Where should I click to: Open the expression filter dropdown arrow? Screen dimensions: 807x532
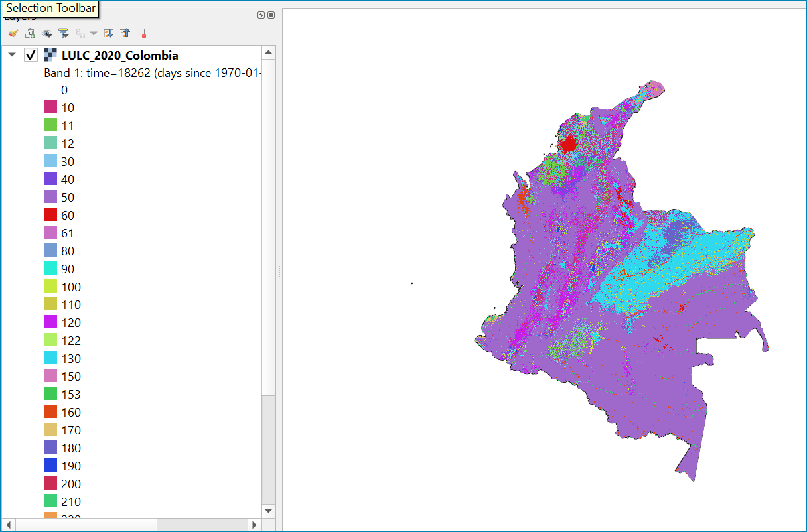[x=93, y=33]
